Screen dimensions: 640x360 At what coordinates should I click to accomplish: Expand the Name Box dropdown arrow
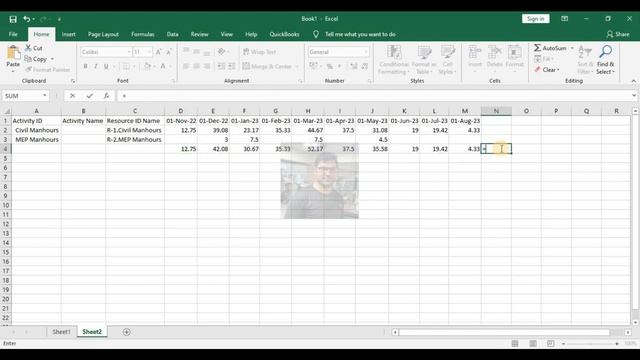click(x=44, y=96)
